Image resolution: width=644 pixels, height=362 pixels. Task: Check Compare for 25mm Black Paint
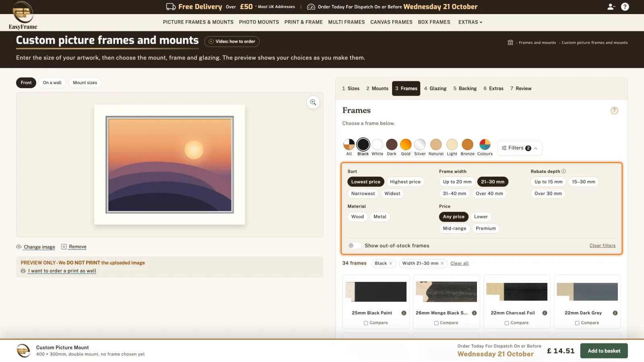[366, 323]
